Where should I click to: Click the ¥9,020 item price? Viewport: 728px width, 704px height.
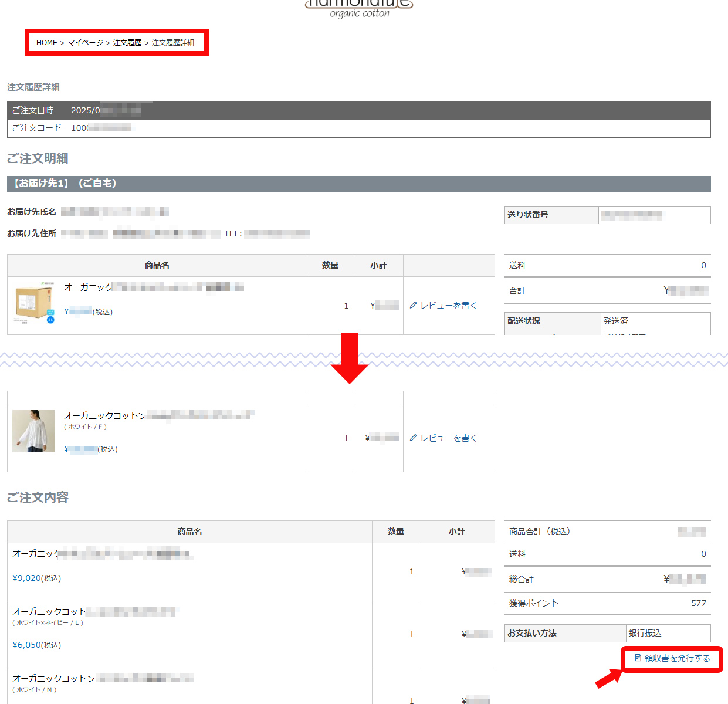pos(27,578)
